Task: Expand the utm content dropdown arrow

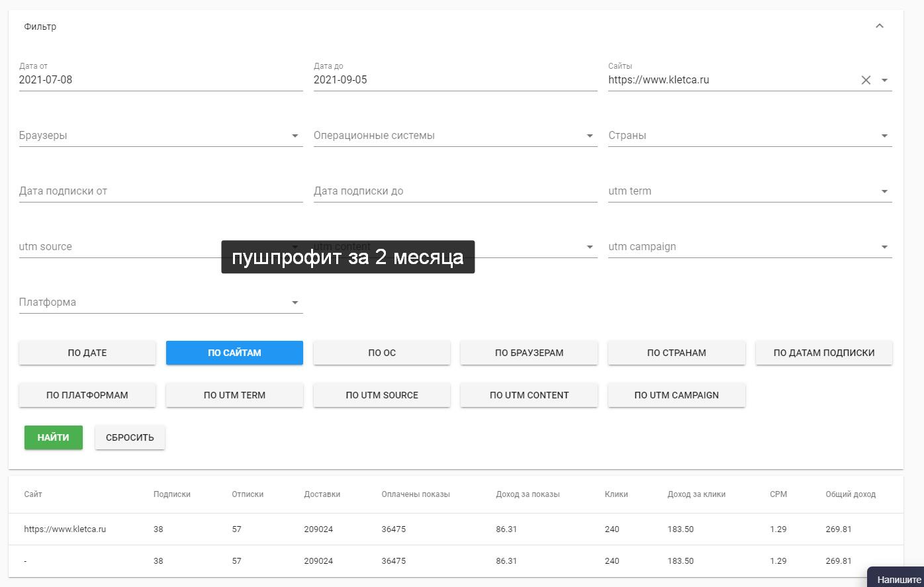Action: click(590, 247)
